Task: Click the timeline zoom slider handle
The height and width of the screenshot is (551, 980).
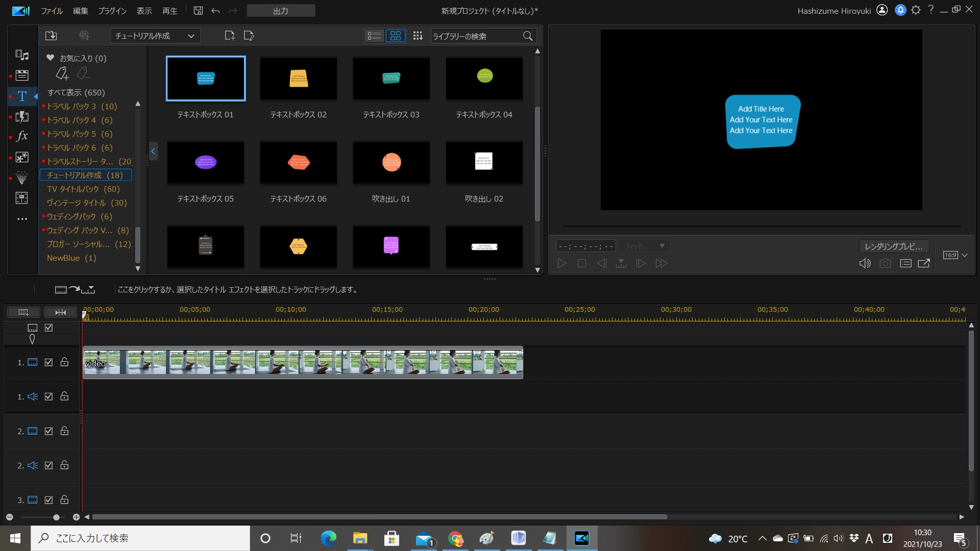Action: pyautogui.click(x=56, y=517)
